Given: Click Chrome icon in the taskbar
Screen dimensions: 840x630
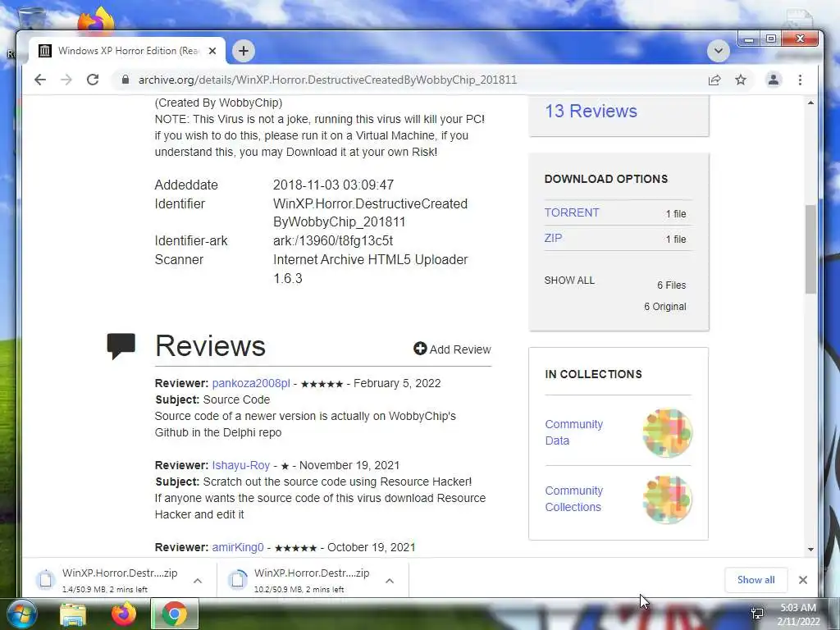Looking at the screenshot, I should tap(174, 614).
